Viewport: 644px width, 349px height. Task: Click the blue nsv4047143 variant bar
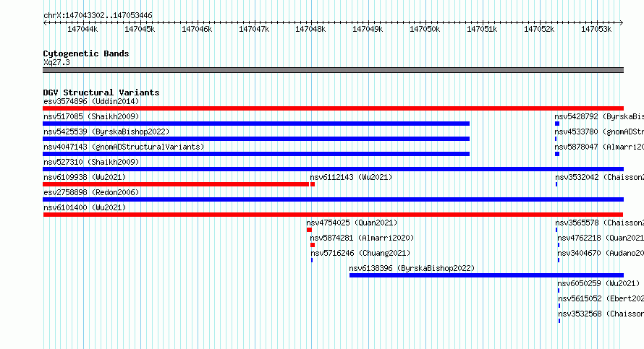point(256,154)
